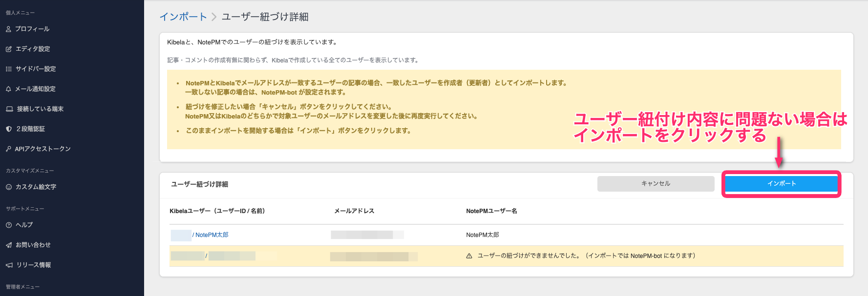Open APIアクセストークン menu item
This screenshot has width=868, height=296.
42,149
